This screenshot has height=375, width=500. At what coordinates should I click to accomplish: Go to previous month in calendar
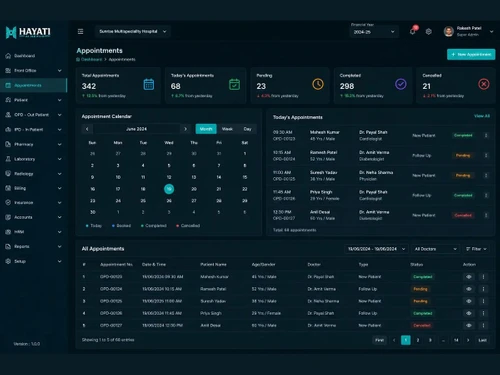pos(87,129)
